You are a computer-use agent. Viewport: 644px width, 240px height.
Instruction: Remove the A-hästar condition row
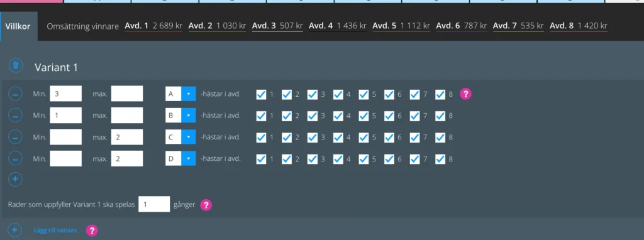(x=15, y=94)
